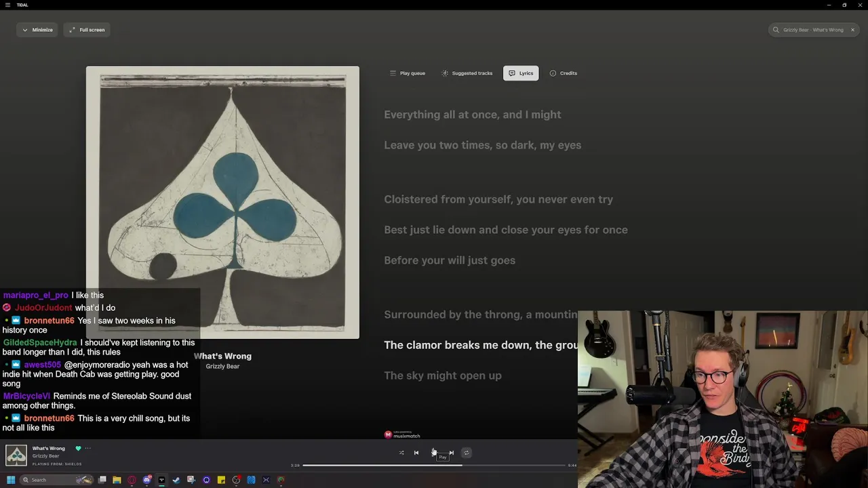Skip to the next track
Viewport: 868px width, 488px height.
[x=451, y=453]
